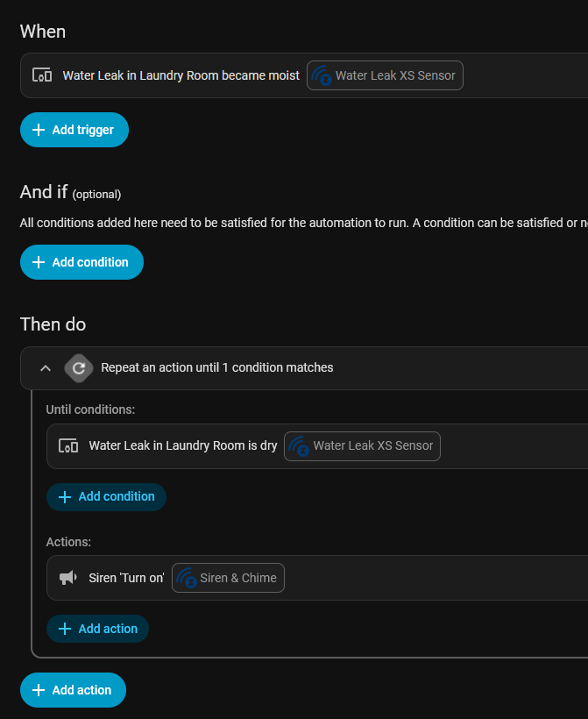Click the Z-Wave icon in the trigger's sensor chip
The width and height of the screenshot is (588, 719).
pos(322,75)
